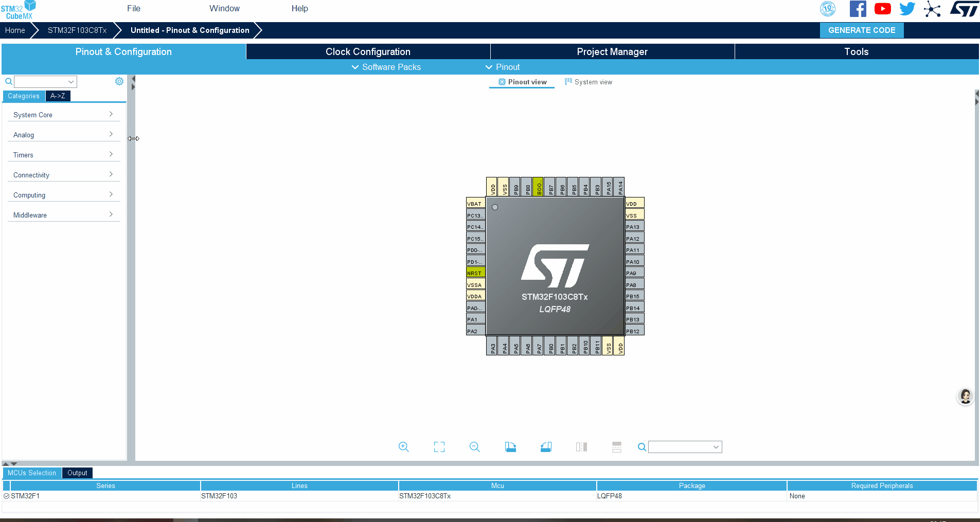Open the Pinout dropdown menu
The image size is (980, 522).
[x=503, y=67]
